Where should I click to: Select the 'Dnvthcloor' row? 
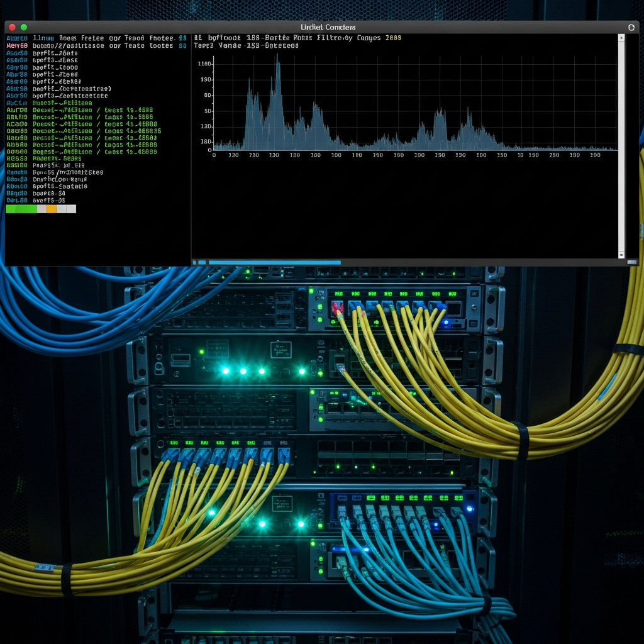(x=47, y=179)
